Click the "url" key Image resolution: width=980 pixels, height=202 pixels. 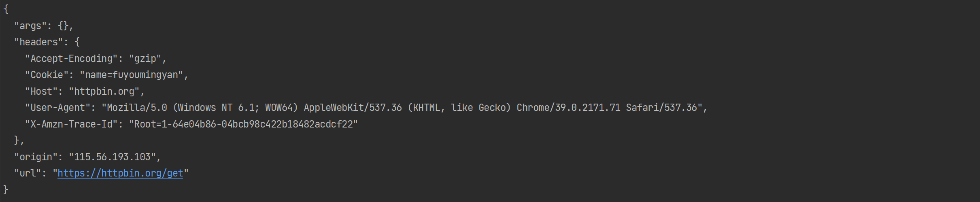point(28,173)
